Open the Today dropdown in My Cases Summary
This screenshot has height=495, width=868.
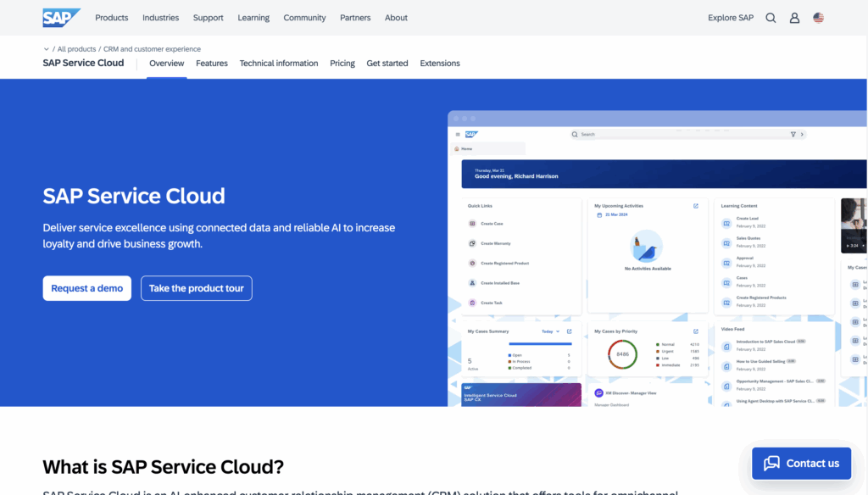click(550, 331)
